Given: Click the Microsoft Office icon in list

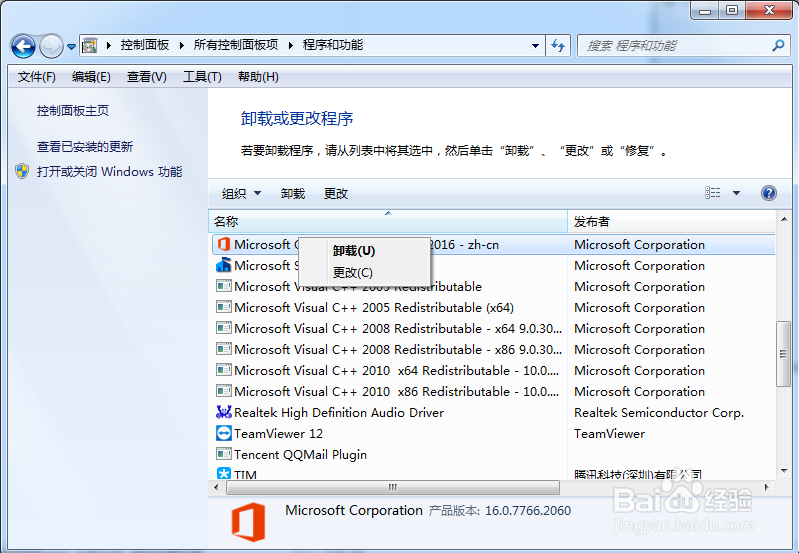Looking at the screenshot, I should click(x=224, y=244).
